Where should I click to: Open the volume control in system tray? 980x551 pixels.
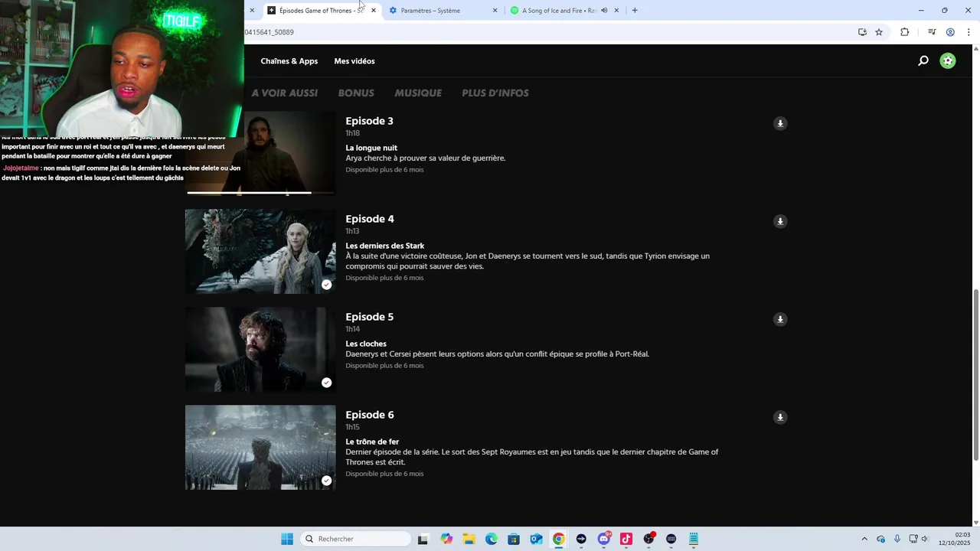(x=925, y=539)
